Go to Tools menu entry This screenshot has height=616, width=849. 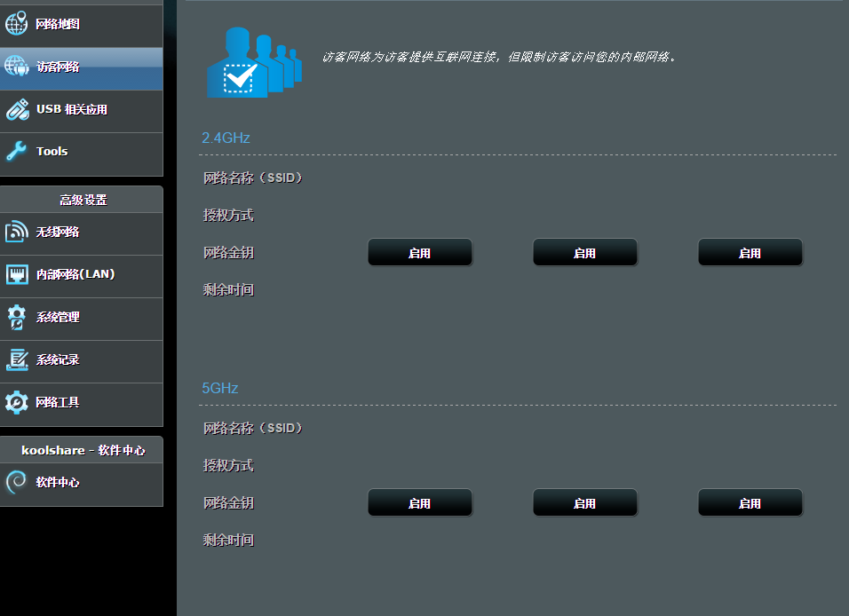[81, 154]
